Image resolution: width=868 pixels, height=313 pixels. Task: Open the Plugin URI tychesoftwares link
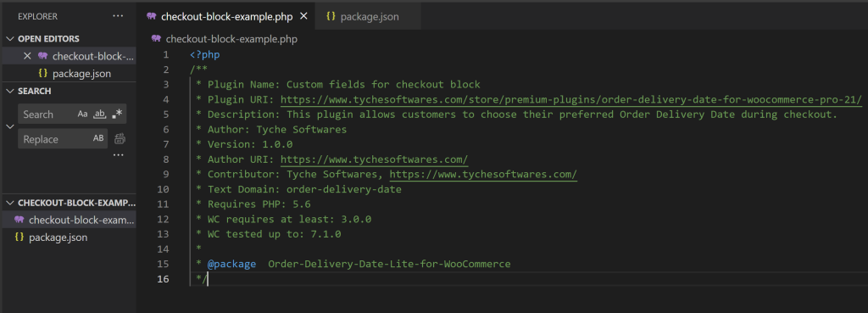[x=571, y=100]
